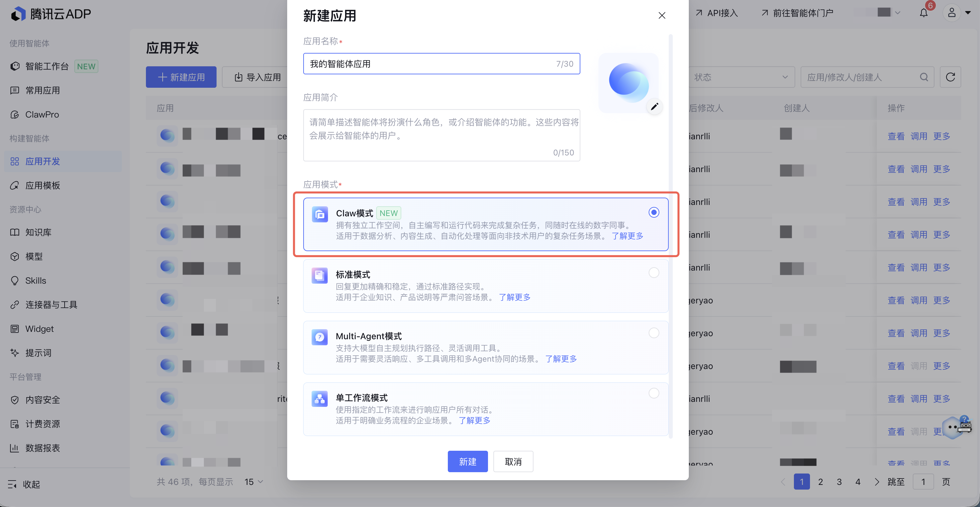Open 了解更多 link under 单工作流模式

pos(474,421)
